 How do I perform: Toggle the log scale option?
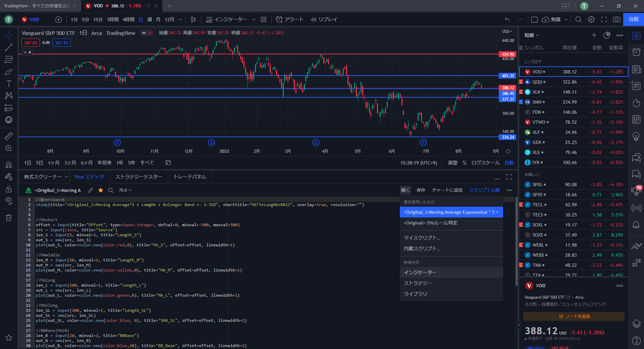click(485, 163)
